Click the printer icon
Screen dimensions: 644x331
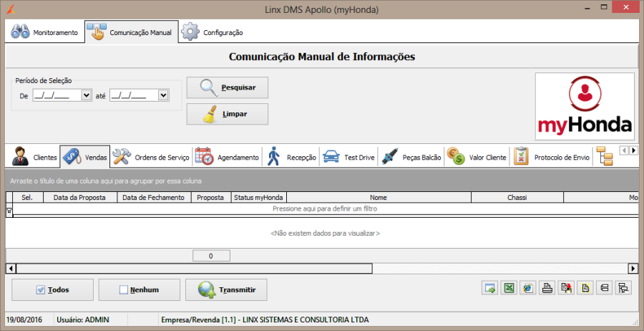coord(547,288)
